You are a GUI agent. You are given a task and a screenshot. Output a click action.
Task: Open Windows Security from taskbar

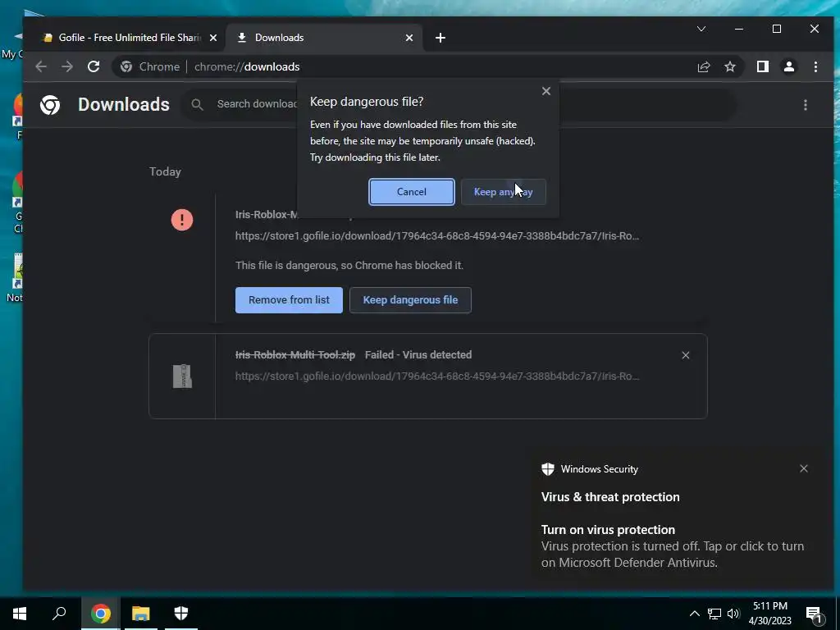pos(181,614)
